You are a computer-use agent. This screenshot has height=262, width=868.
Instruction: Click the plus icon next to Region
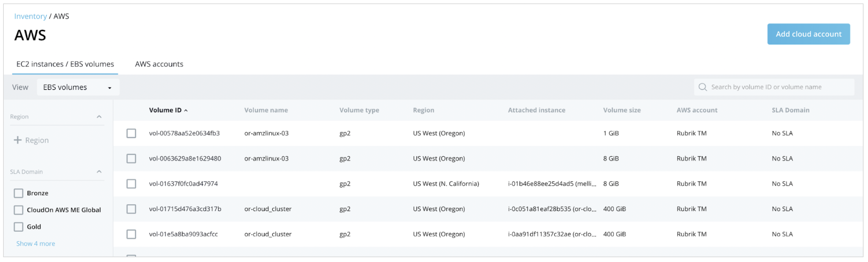pyautogui.click(x=17, y=140)
